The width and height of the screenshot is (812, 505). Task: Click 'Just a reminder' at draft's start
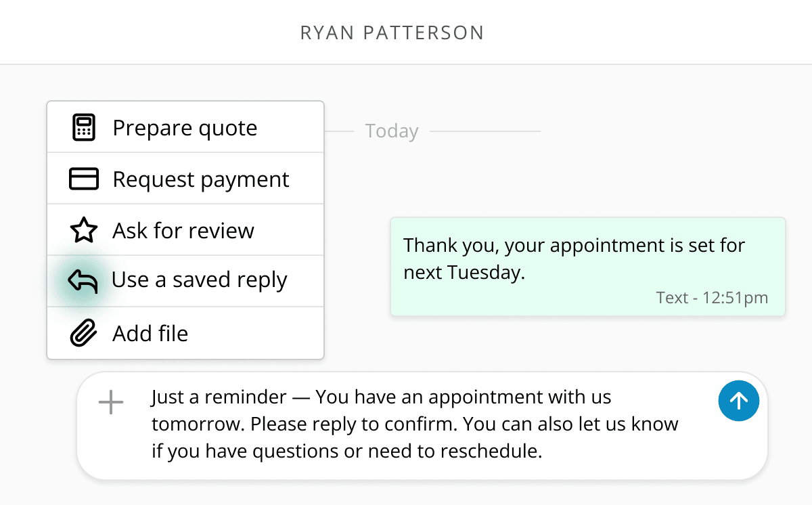coord(219,397)
